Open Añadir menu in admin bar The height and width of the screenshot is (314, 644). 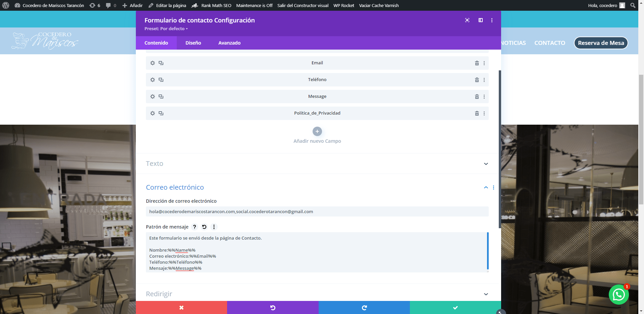pos(132,5)
